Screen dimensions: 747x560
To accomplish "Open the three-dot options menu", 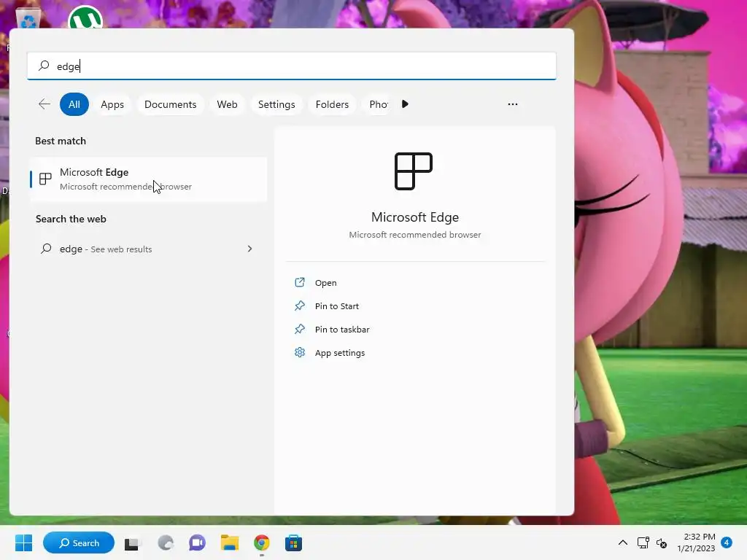I will (513, 104).
